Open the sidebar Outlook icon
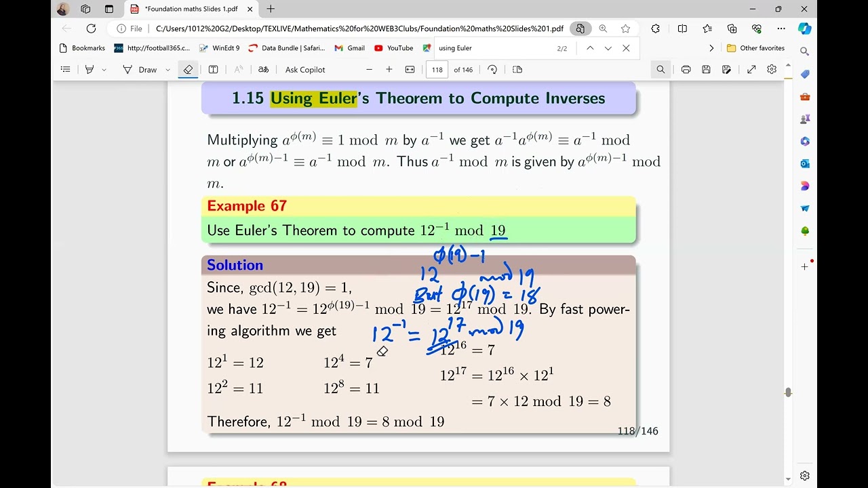Screen dimensions: 868x488 point(805,163)
